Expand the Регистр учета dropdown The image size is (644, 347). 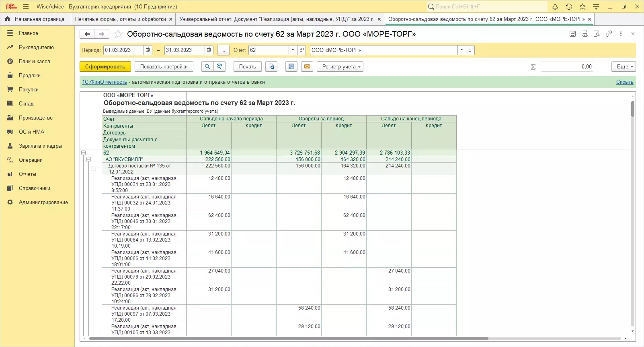[340, 66]
